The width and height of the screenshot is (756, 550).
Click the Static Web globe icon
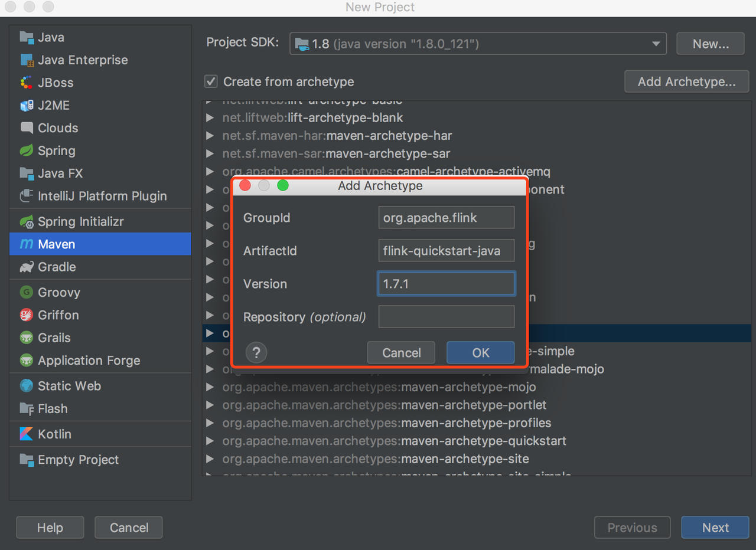(x=27, y=386)
